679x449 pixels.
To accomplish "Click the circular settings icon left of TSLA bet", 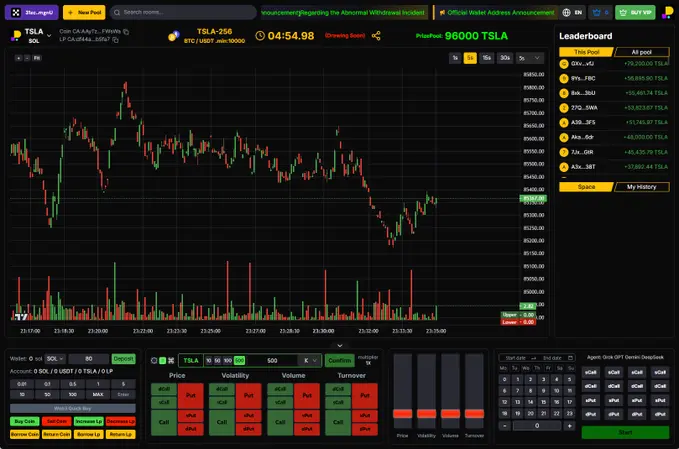I will pyautogui.click(x=154, y=360).
